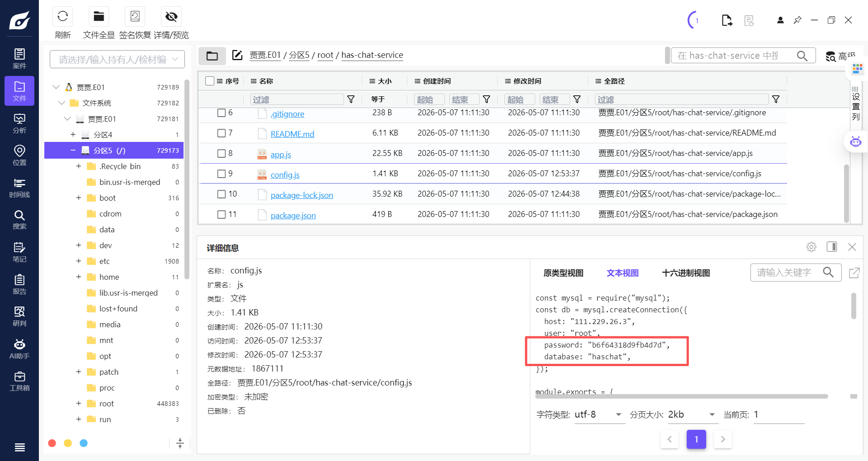Check the select-all header checkbox
This screenshot has width=868, height=461.
[210, 81]
